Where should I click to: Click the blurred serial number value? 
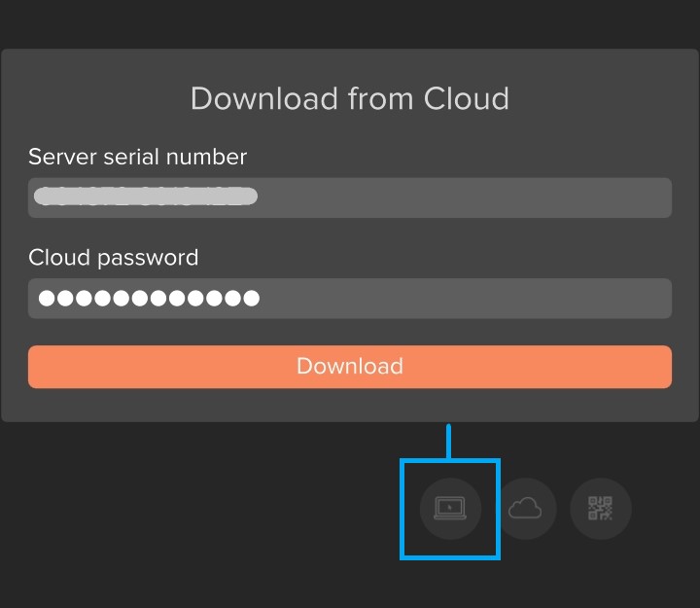tap(146, 197)
